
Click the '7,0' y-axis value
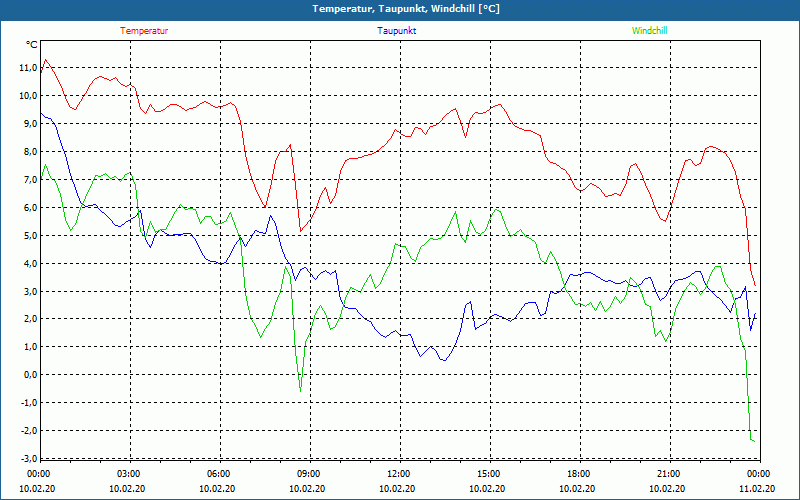[30, 180]
